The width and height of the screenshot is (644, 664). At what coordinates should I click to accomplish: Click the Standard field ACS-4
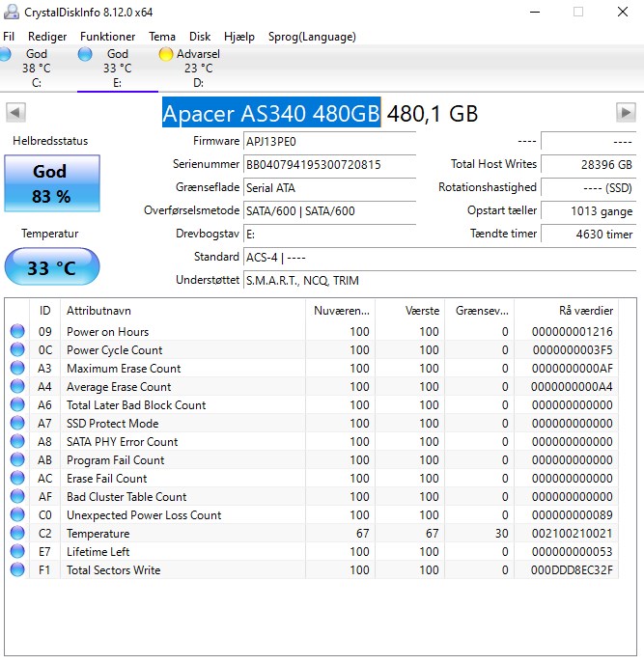pos(439,258)
